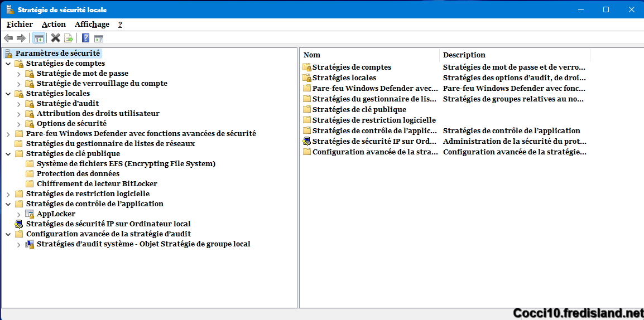644x320 pixels.
Task: Click the Chiffrement de lecteur BitLocker folder icon
Action: 30,183
